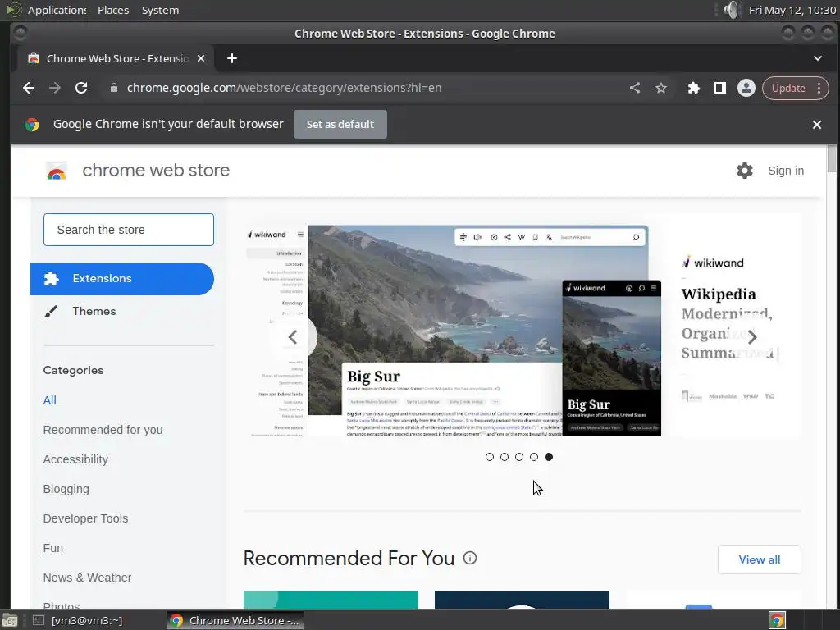
Task: Open the Accessibility category
Action: [x=75, y=459]
